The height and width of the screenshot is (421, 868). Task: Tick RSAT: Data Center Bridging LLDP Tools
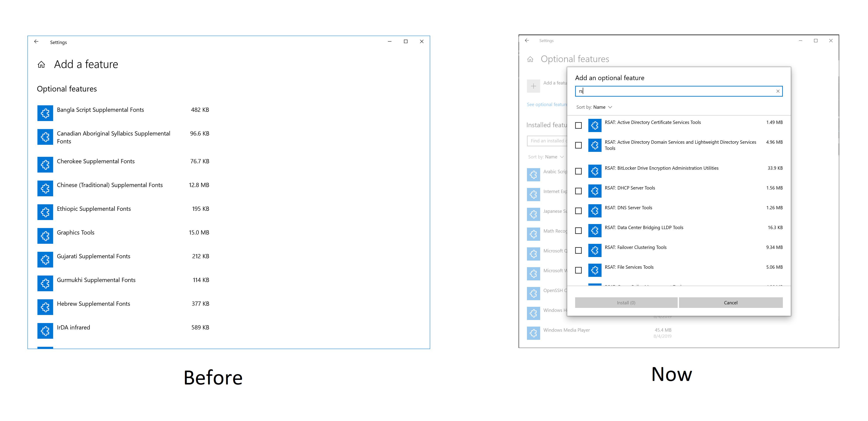[x=578, y=231]
